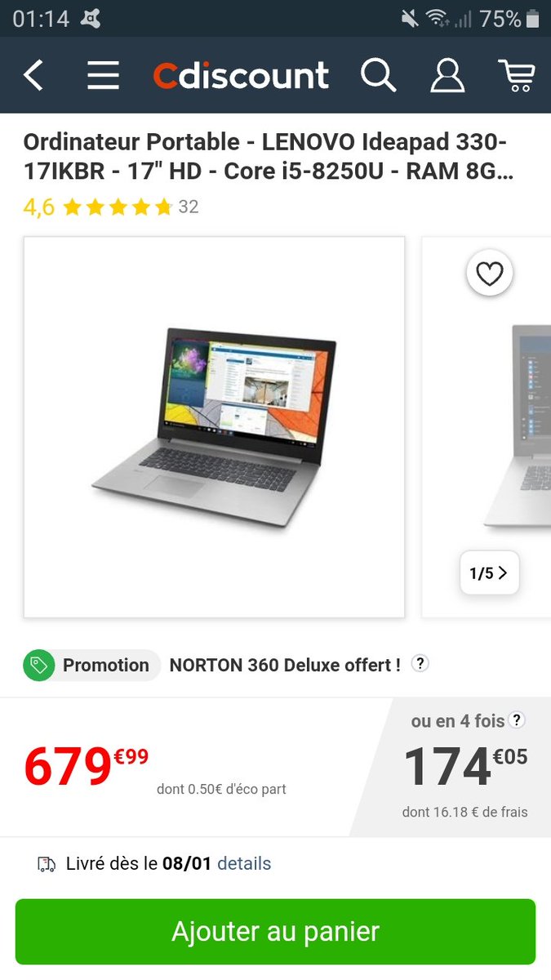Select the second laptop image preview
The image size is (551, 980).
[487, 427]
